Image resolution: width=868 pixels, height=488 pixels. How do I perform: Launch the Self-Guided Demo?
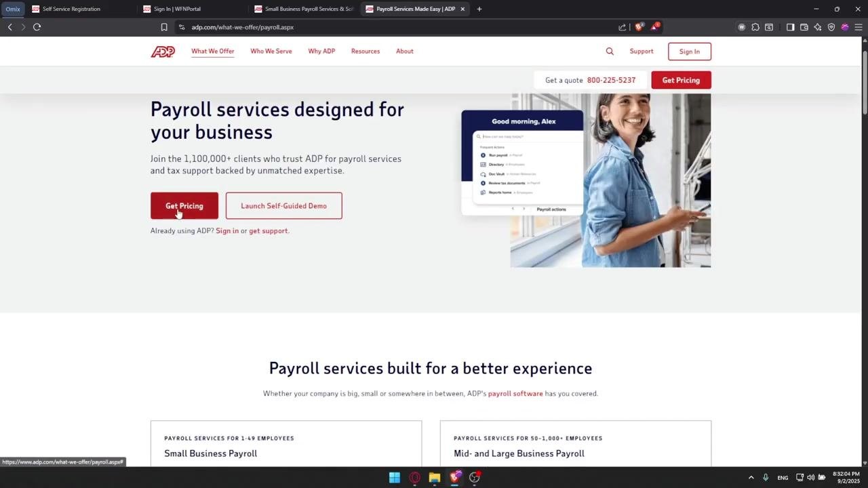point(283,206)
